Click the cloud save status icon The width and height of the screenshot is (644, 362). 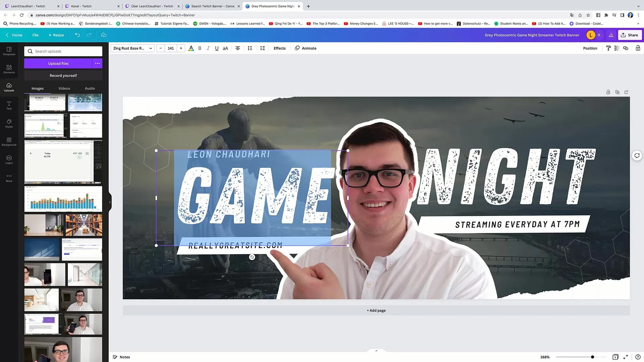[x=104, y=35]
